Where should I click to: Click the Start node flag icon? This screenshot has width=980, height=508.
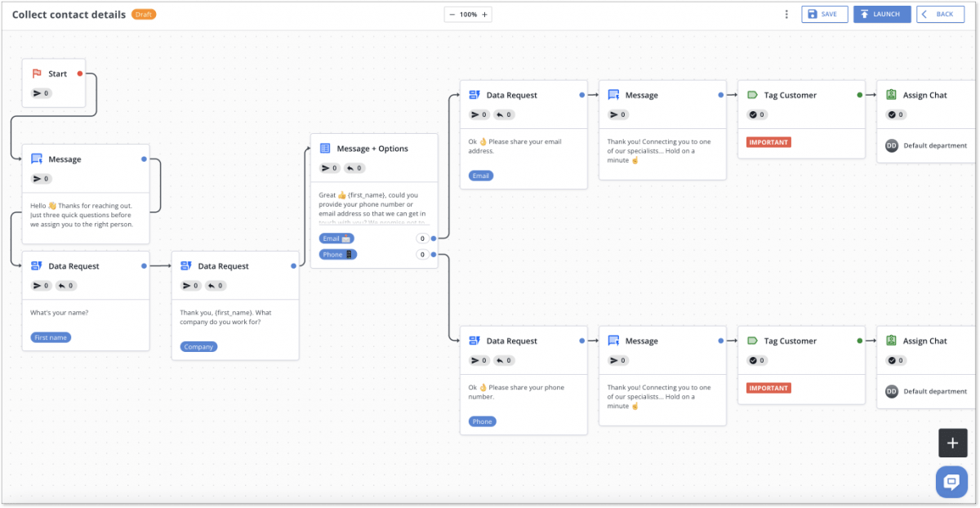[x=38, y=73]
